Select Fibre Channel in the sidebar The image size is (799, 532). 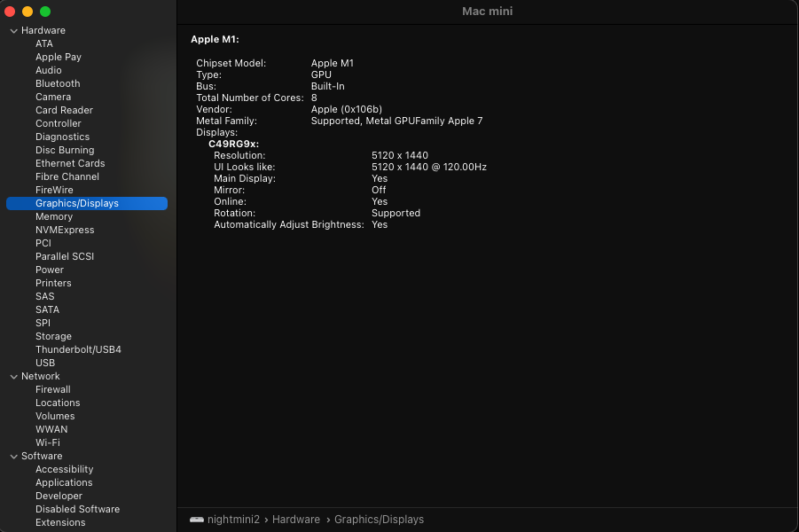point(67,176)
